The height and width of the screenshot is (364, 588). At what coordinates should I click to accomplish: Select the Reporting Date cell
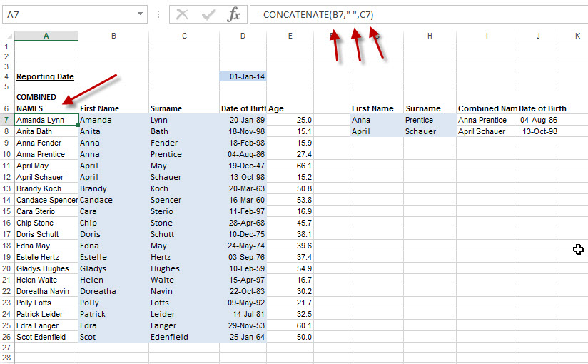pos(46,76)
